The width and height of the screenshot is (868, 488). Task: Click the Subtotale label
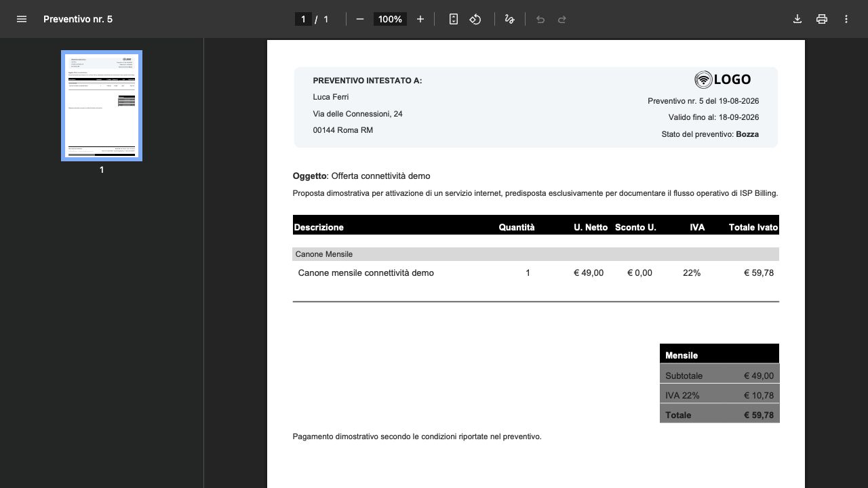click(684, 375)
